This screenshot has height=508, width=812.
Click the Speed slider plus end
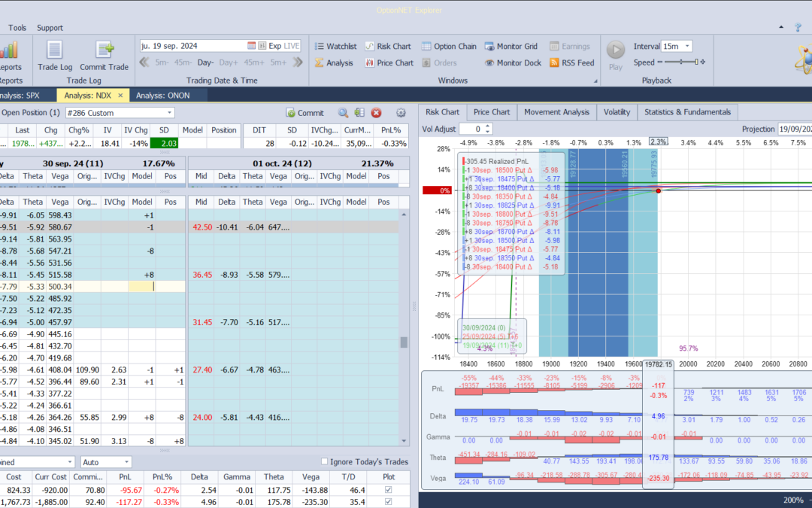click(x=703, y=62)
